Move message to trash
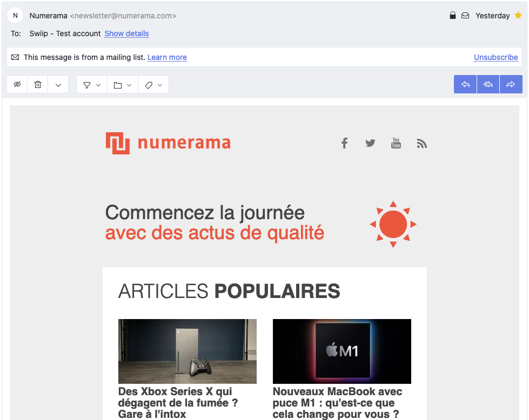Screen dimensions: 529x420 click(38, 84)
